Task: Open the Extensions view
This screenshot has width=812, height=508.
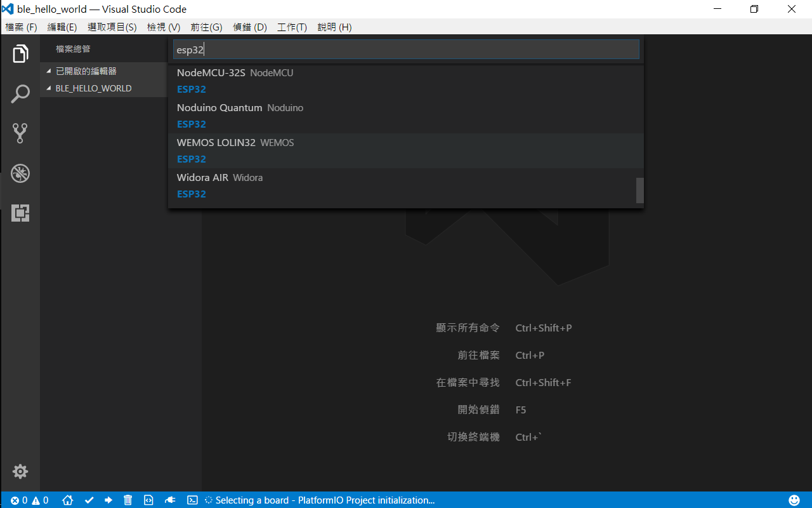Action: (20, 213)
